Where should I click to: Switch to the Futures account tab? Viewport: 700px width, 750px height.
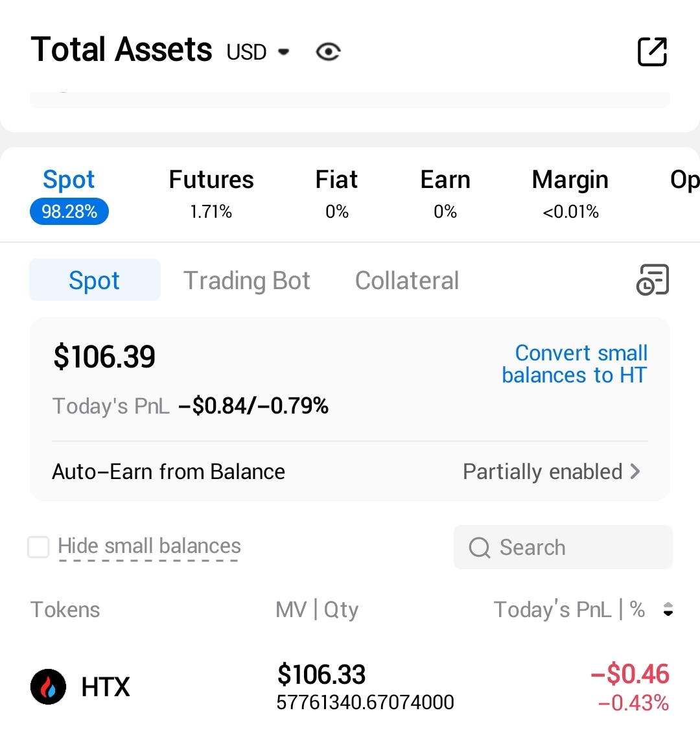pos(211,193)
